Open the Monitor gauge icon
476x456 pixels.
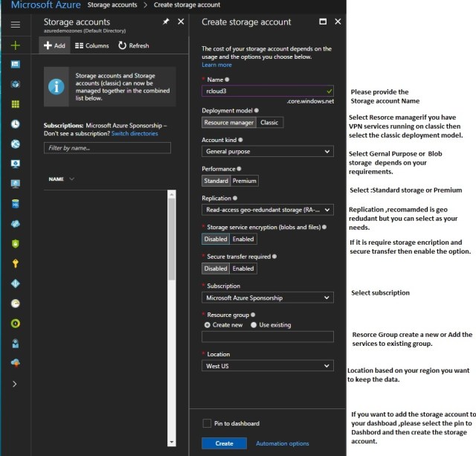16,304
